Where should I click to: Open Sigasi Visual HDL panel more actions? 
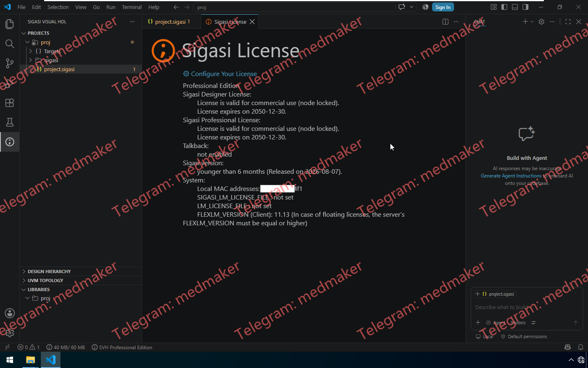point(132,22)
